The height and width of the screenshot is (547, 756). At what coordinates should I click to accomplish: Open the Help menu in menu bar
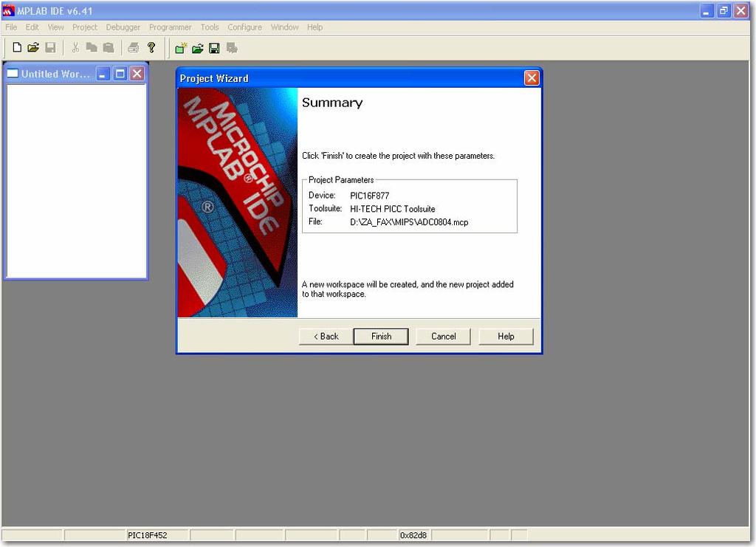click(x=315, y=27)
